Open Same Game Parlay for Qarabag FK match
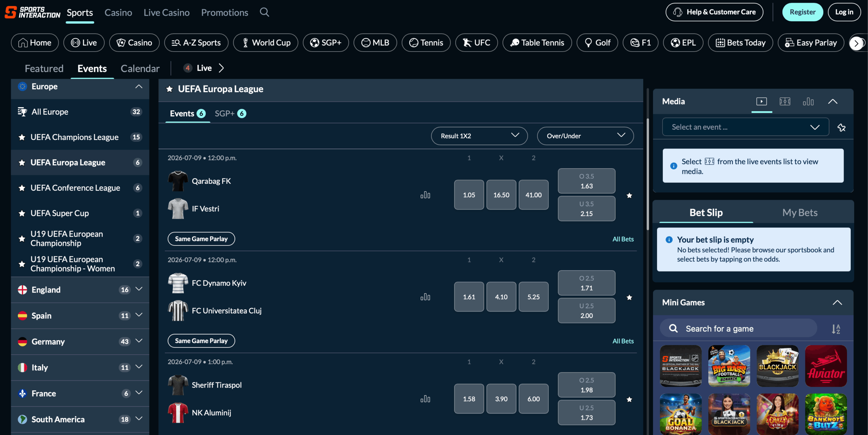 201,239
